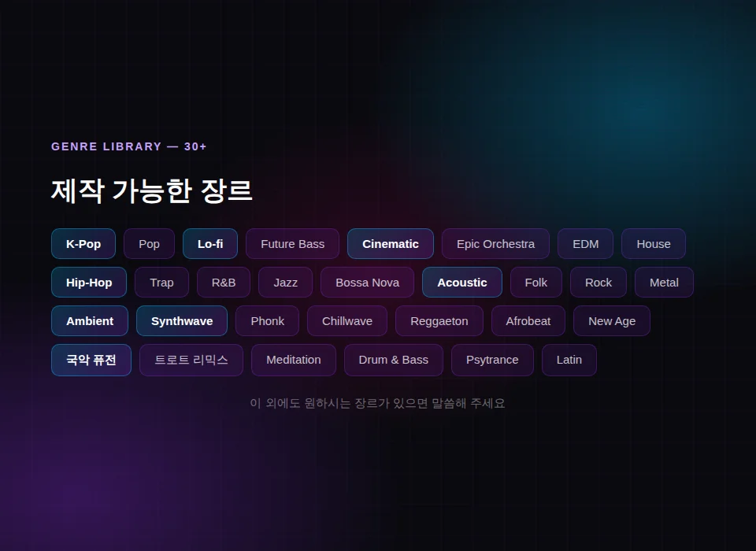Choose the Ambient genre chip
This screenshot has height=551, width=756.
click(90, 321)
